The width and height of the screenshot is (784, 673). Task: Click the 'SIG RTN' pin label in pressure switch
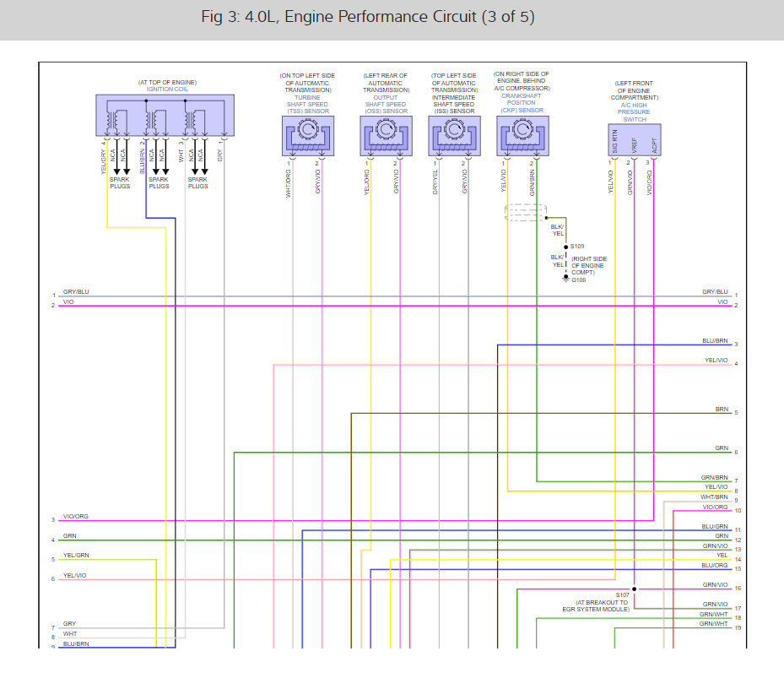click(x=614, y=141)
